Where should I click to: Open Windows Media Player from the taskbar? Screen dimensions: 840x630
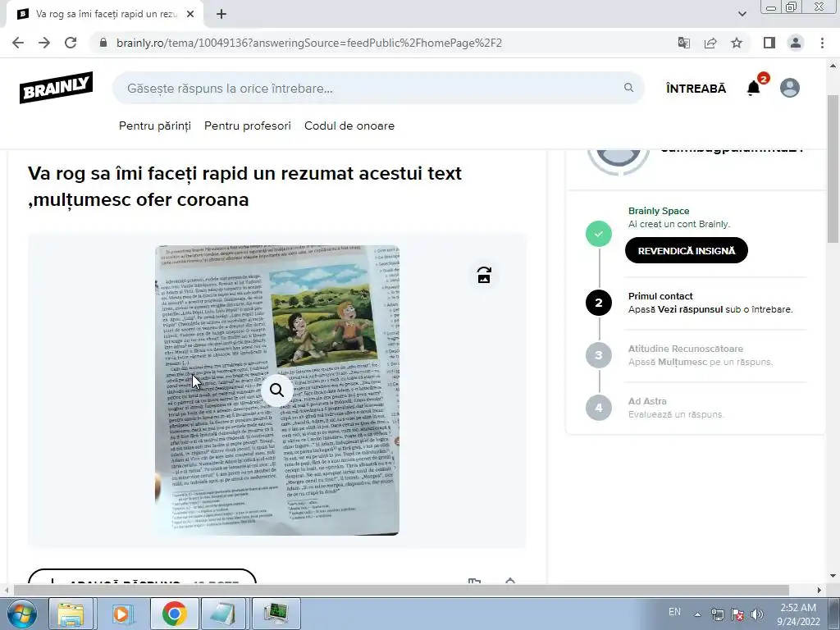[x=122, y=614]
